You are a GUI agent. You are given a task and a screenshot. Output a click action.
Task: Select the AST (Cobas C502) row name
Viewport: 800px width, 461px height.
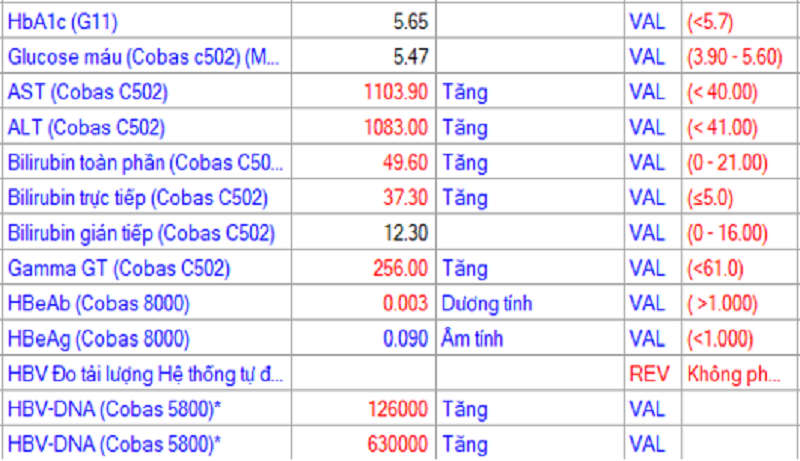(87, 92)
